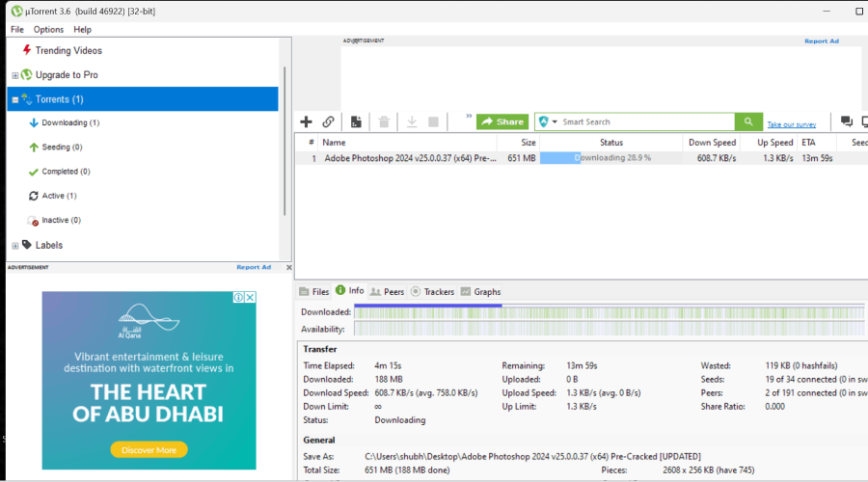Click the lightning bolt Trending icon

[x=27, y=50]
